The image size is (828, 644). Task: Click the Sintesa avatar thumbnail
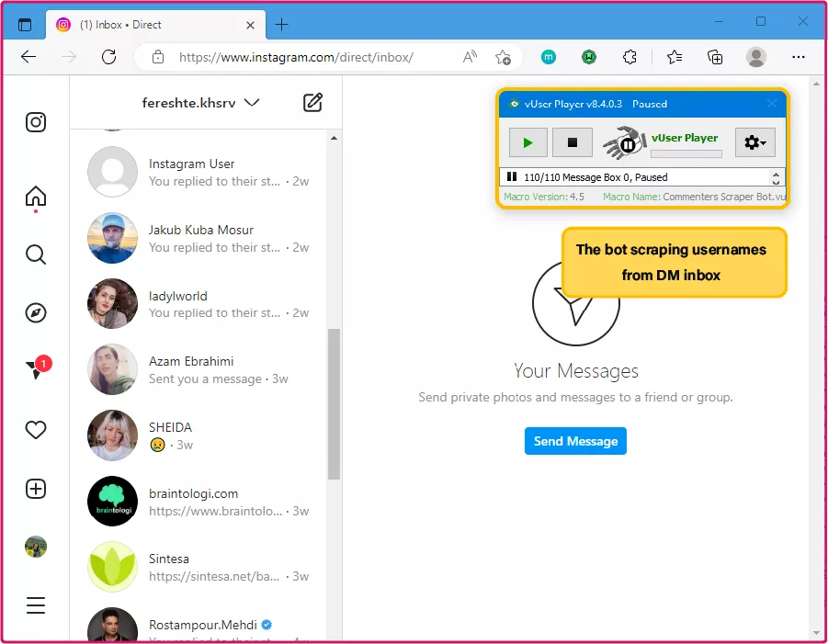click(x=112, y=567)
